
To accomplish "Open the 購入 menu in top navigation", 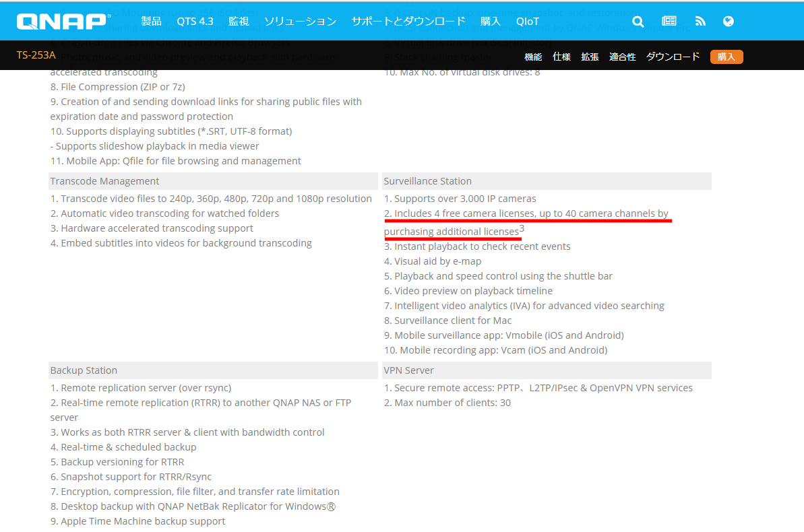I will 490,21.
